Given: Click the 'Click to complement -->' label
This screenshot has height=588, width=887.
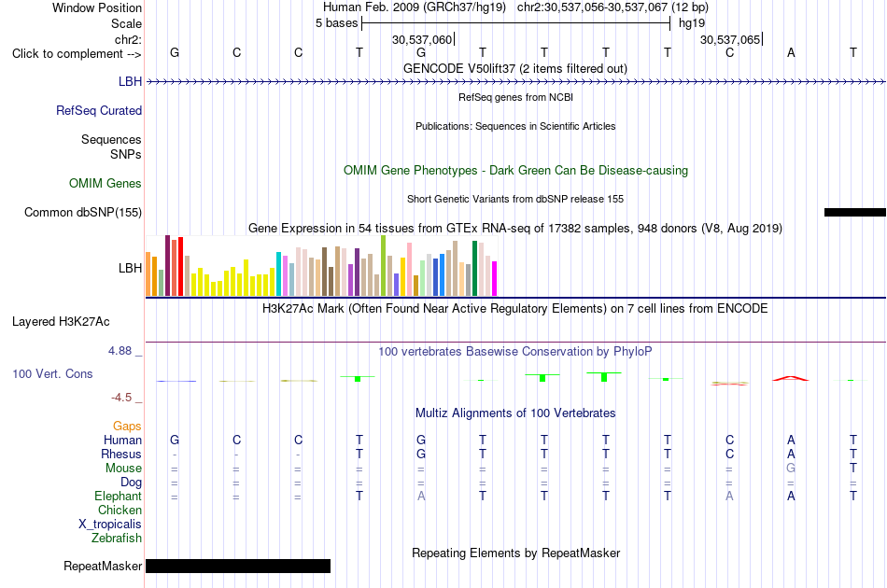Looking at the screenshot, I should click(77, 54).
